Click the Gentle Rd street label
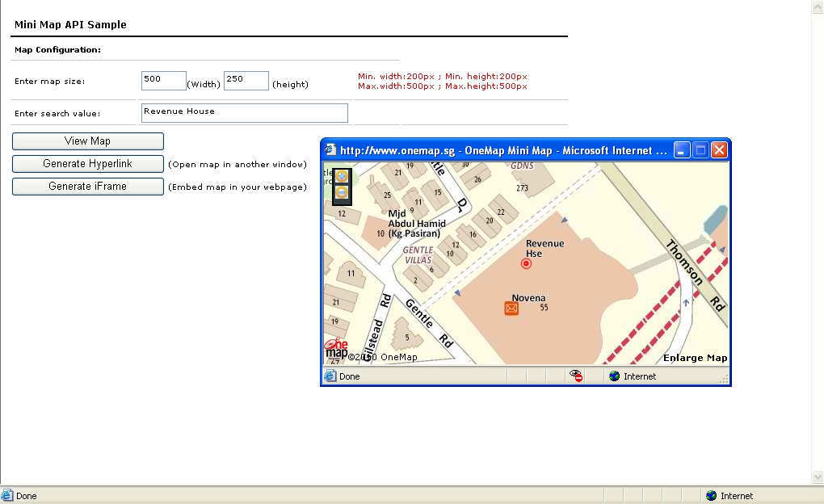This screenshot has height=504, width=824. 429,323
